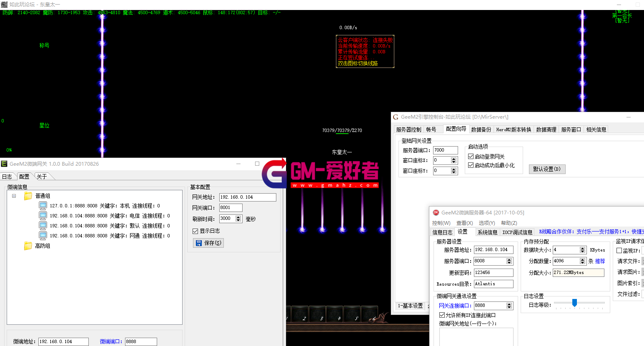Open the 相关信息 tab

[596, 129]
